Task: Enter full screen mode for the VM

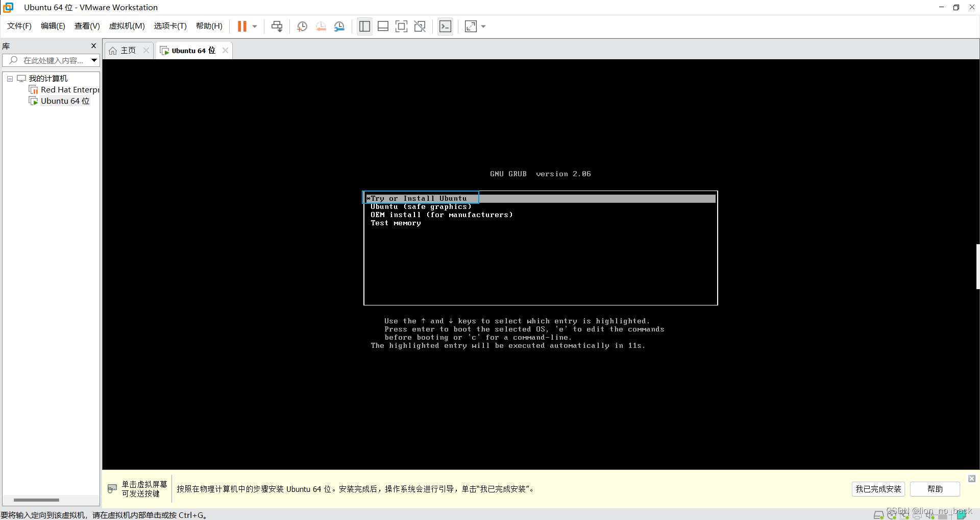Action: (401, 26)
